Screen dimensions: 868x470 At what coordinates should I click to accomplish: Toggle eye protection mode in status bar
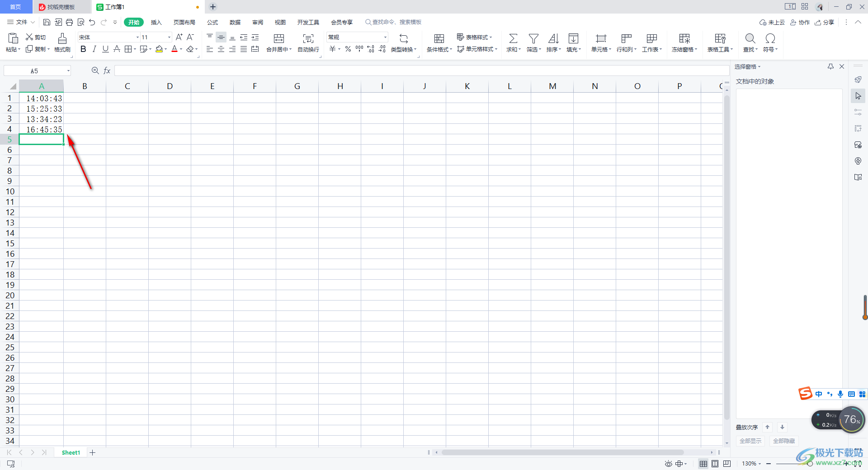coord(668,464)
